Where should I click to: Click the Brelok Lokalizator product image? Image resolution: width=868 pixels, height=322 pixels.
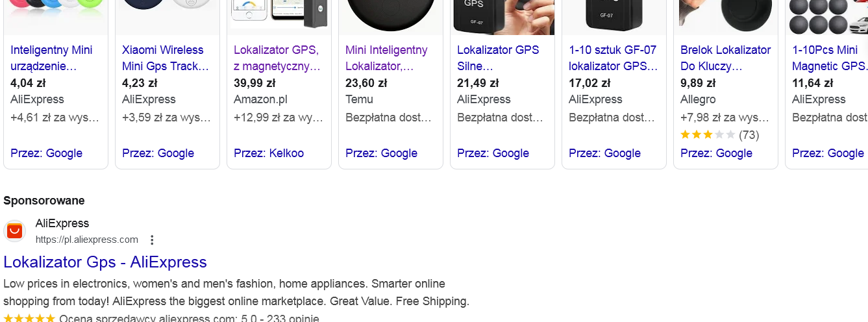pyautogui.click(x=725, y=16)
